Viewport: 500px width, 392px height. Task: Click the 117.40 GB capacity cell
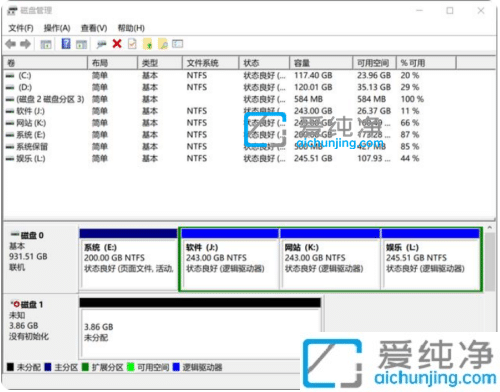[313, 76]
